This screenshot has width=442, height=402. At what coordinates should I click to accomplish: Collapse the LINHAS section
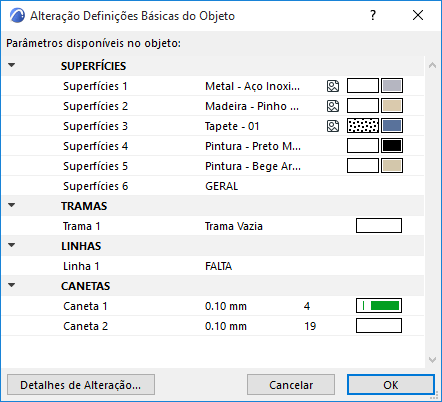(12, 245)
